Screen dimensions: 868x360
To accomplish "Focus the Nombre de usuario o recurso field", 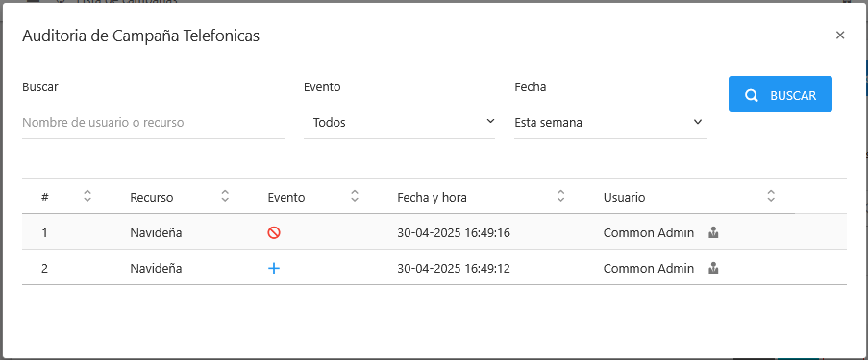I will click(x=154, y=122).
